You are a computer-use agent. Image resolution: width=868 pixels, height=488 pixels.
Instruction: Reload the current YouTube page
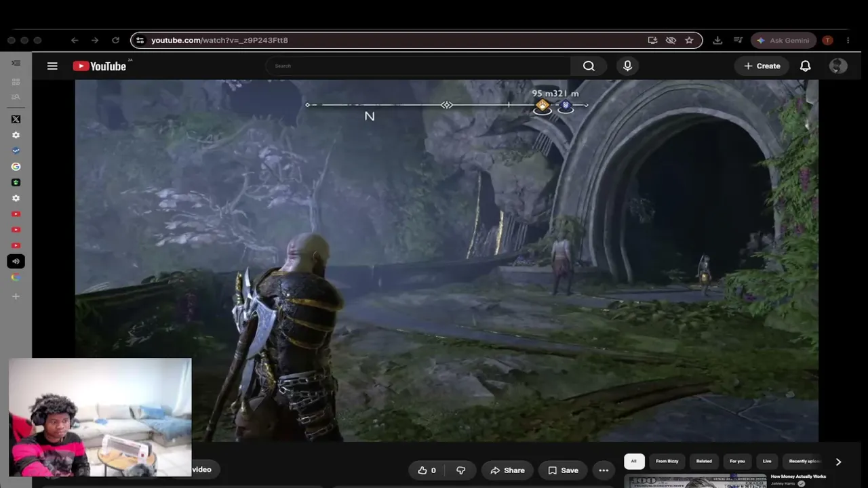115,41
